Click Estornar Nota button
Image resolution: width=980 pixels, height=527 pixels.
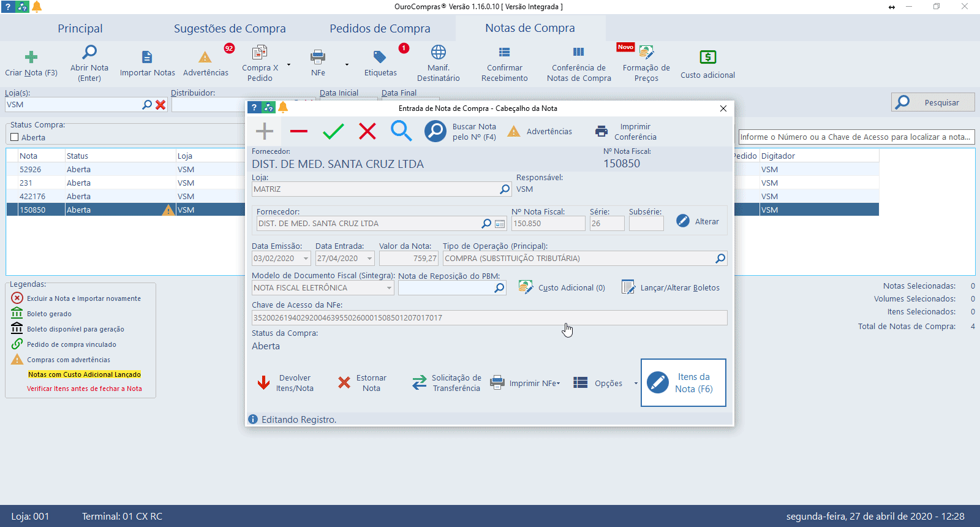(x=362, y=383)
